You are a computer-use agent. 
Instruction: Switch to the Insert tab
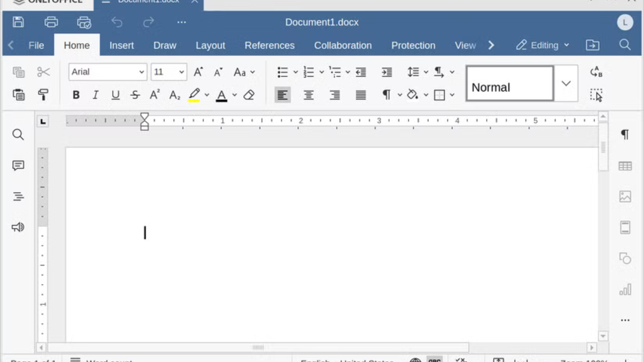coord(121,45)
